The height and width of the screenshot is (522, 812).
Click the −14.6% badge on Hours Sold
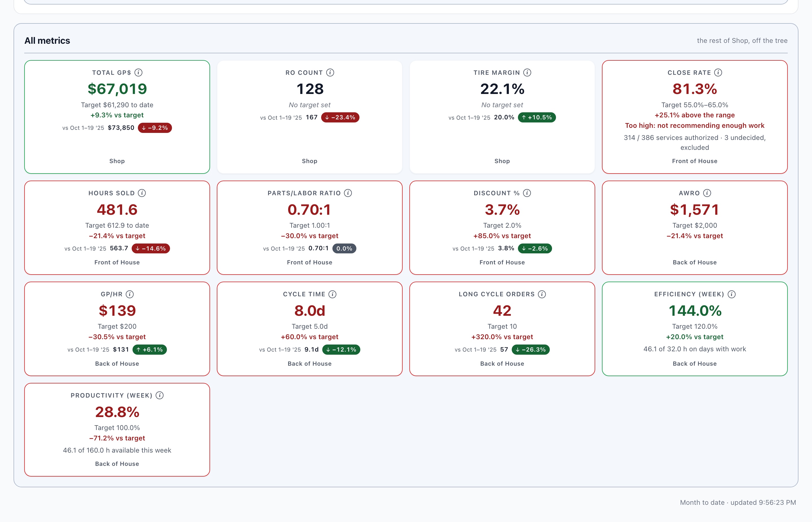(151, 249)
